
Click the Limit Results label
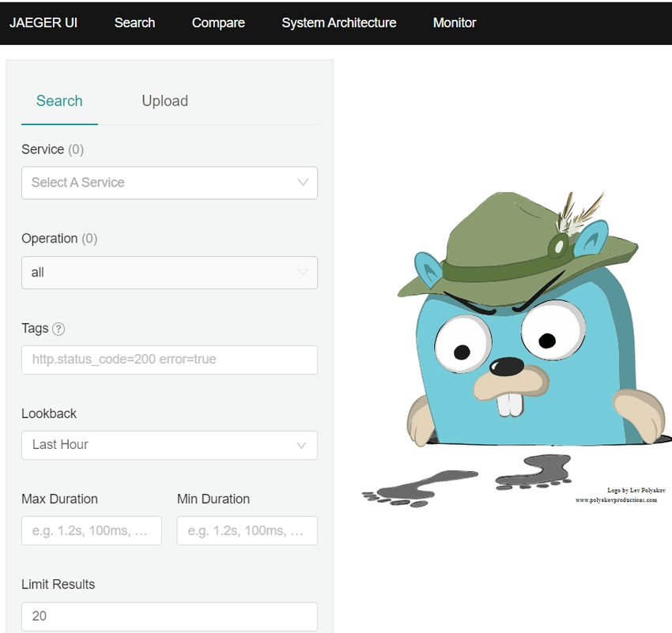pos(59,585)
